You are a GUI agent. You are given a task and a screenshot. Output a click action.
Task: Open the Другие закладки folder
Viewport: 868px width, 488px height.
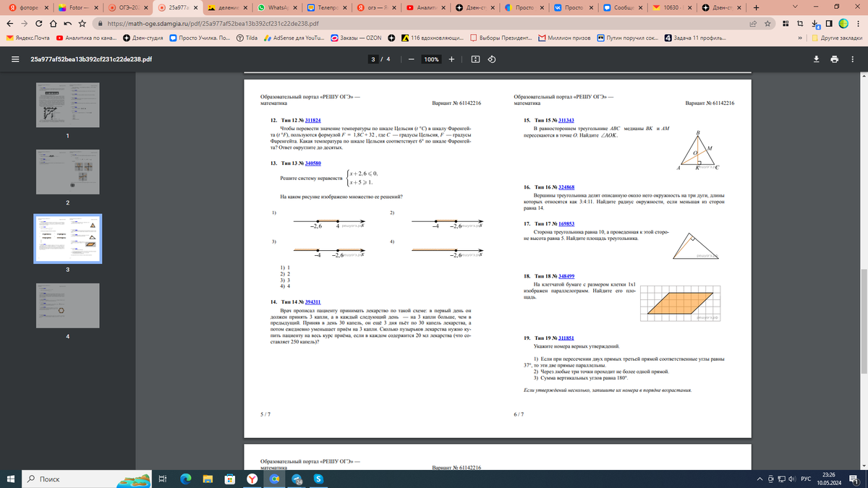[836, 38]
